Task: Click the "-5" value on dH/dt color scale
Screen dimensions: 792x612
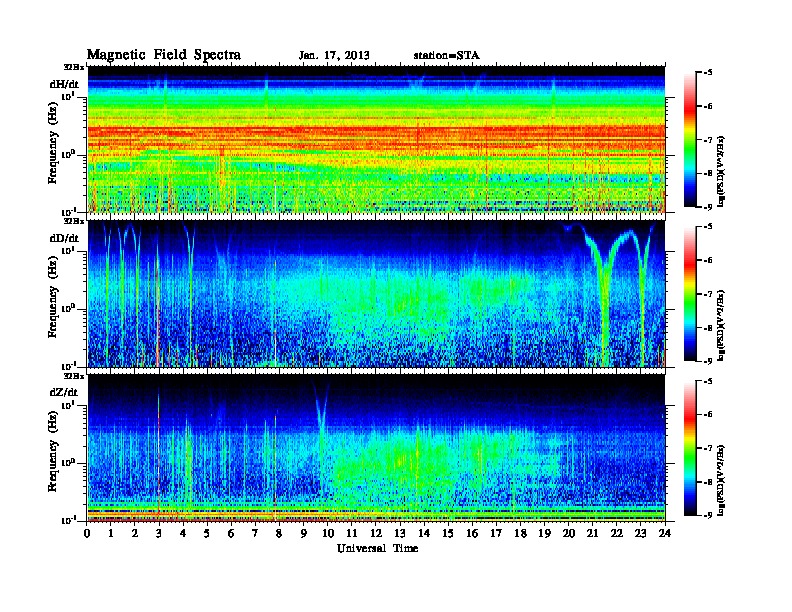Action: click(x=708, y=73)
